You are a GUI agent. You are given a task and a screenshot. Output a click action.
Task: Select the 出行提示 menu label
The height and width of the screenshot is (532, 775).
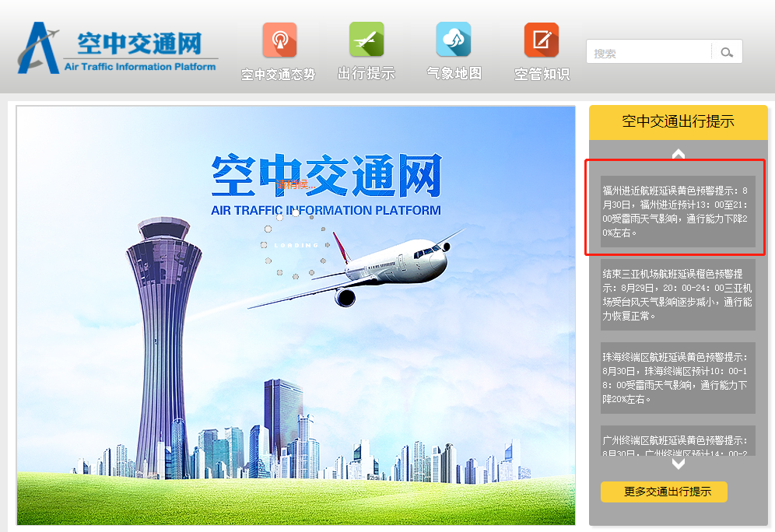(x=366, y=74)
